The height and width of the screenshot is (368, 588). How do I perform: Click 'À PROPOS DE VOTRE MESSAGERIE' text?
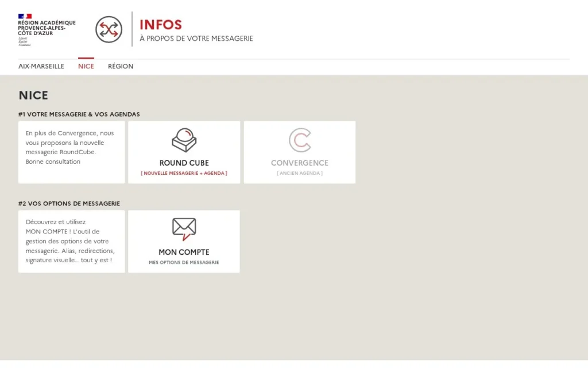pos(196,39)
